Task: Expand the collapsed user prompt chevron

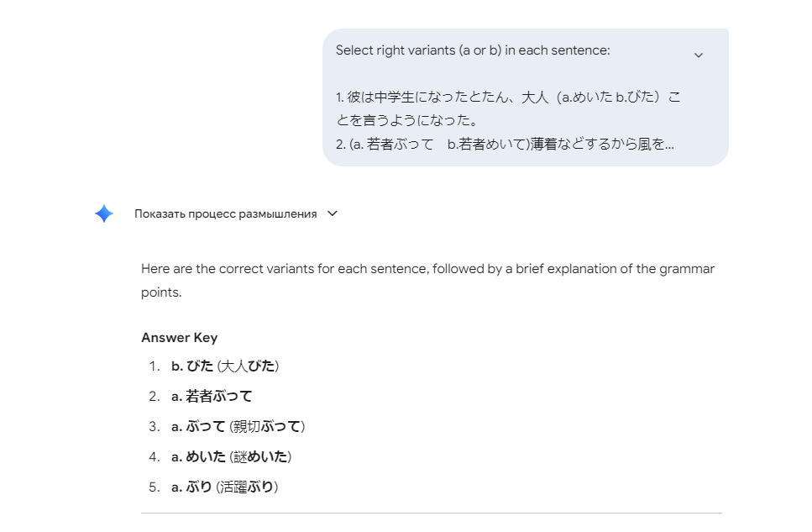Action: pos(698,55)
